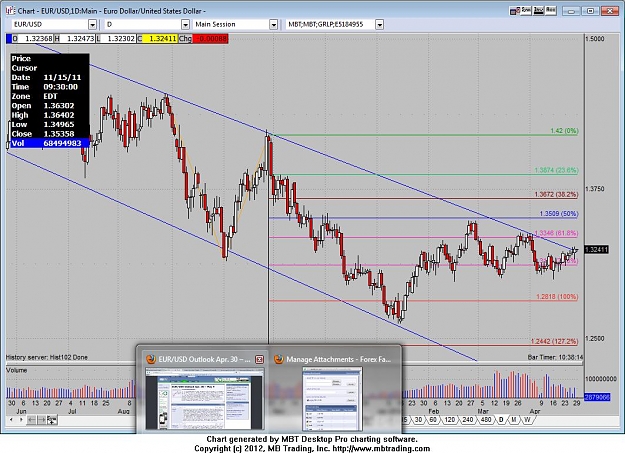Viewport: 625px width, 453px height.
Task: Click the Bar Timer readout
Action: tap(555, 357)
